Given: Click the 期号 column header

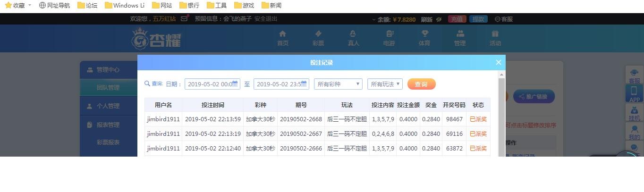Looking at the screenshot, I should click(x=301, y=105).
